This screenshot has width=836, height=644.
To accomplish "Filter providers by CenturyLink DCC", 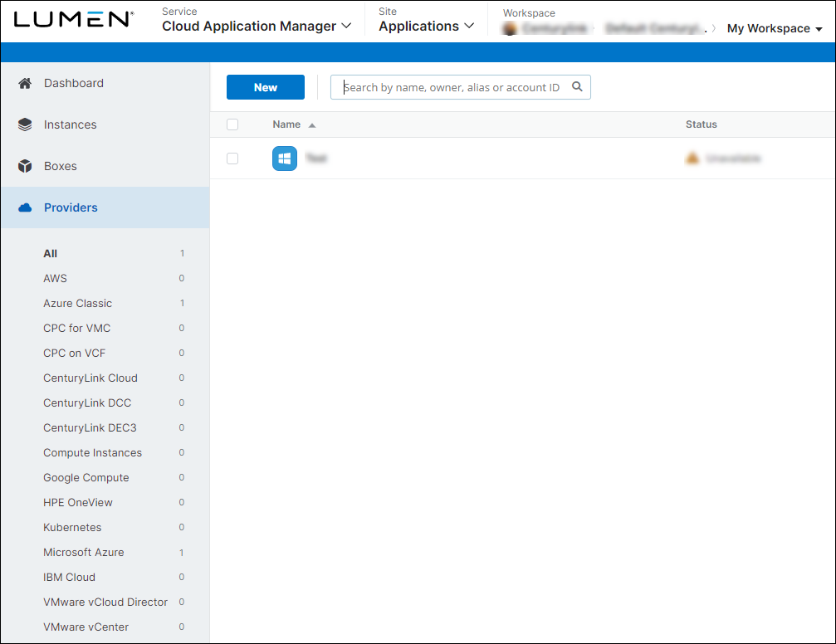I will point(87,403).
